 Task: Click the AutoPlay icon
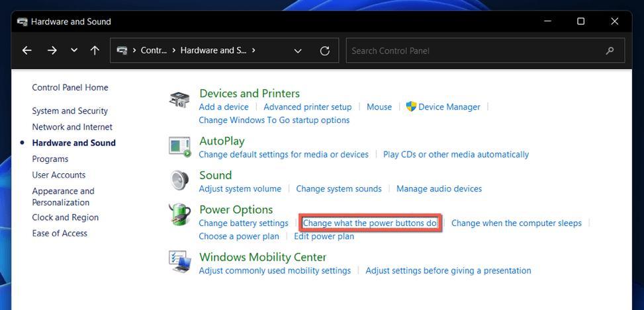coord(180,147)
